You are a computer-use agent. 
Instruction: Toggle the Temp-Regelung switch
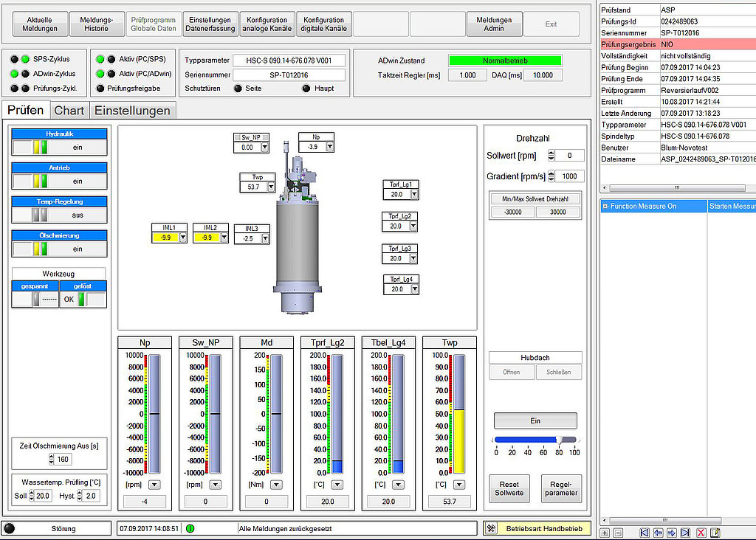40,215
